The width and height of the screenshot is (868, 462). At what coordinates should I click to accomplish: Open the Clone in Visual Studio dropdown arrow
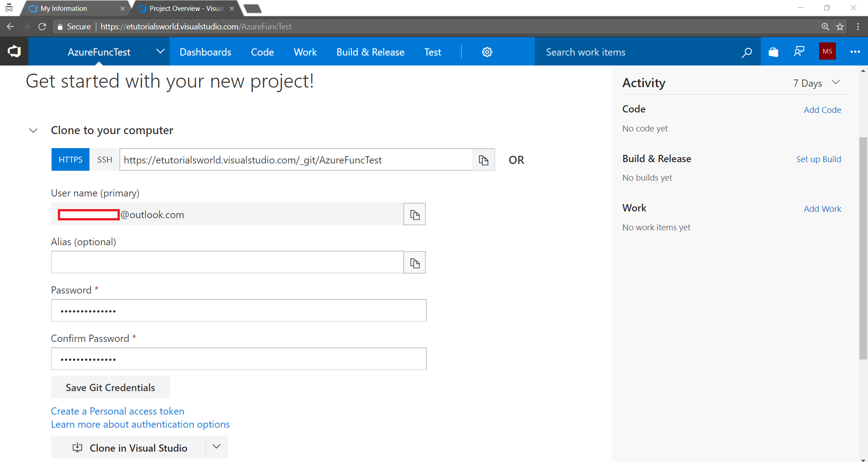(217, 447)
